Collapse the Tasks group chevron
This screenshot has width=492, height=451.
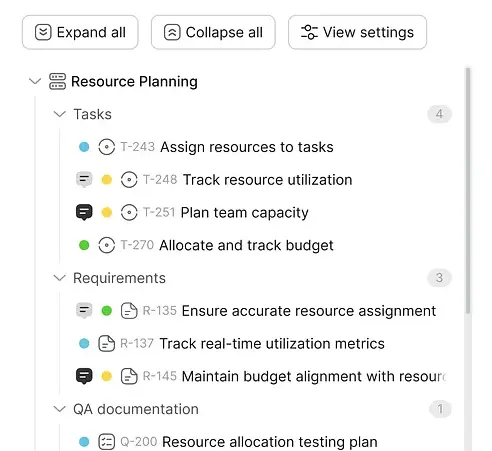[x=60, y=114]
